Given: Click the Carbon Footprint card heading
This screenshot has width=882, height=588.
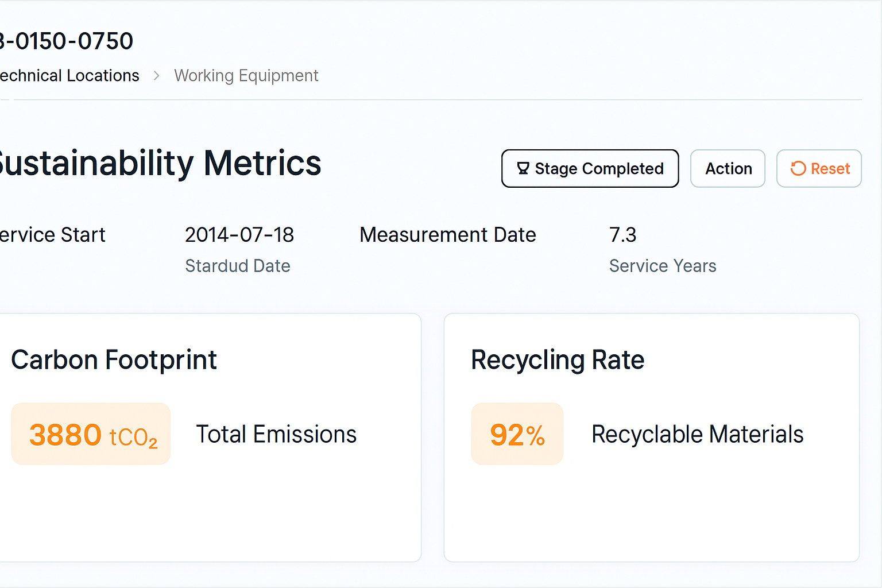Looking at the screenshot, I should point(114,361).
